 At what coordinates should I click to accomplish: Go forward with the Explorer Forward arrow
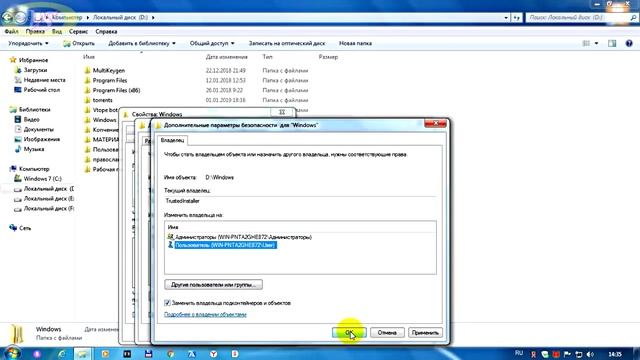[x=20, y=18]
